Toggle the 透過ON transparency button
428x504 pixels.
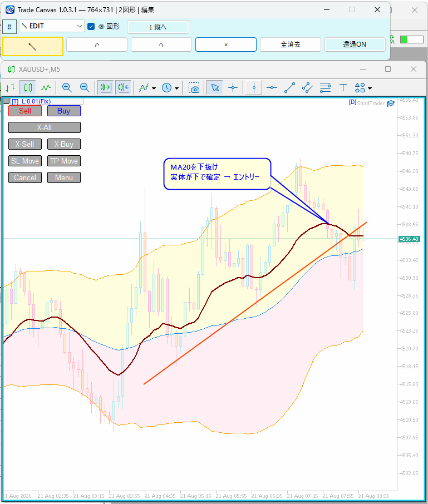coord(355,45)
